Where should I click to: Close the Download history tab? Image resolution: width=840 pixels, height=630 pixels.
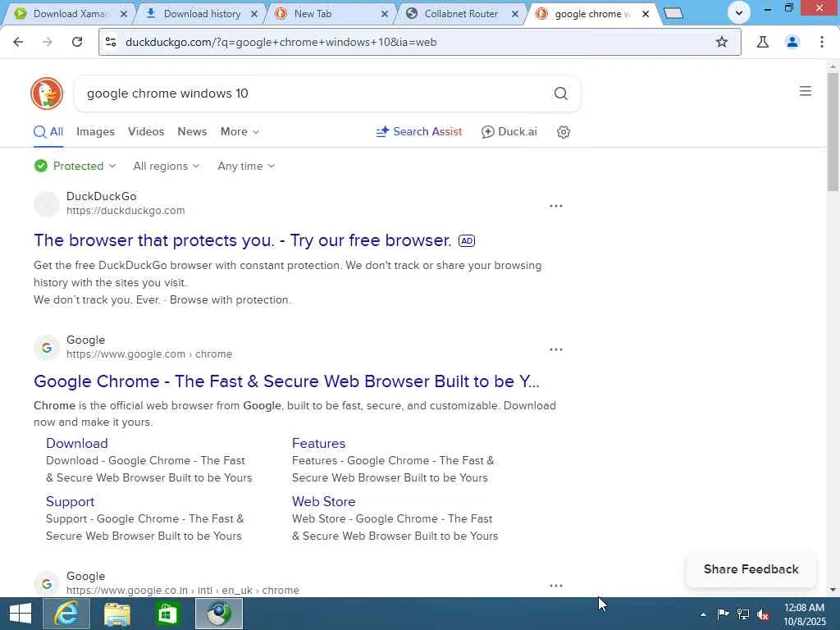254,14
